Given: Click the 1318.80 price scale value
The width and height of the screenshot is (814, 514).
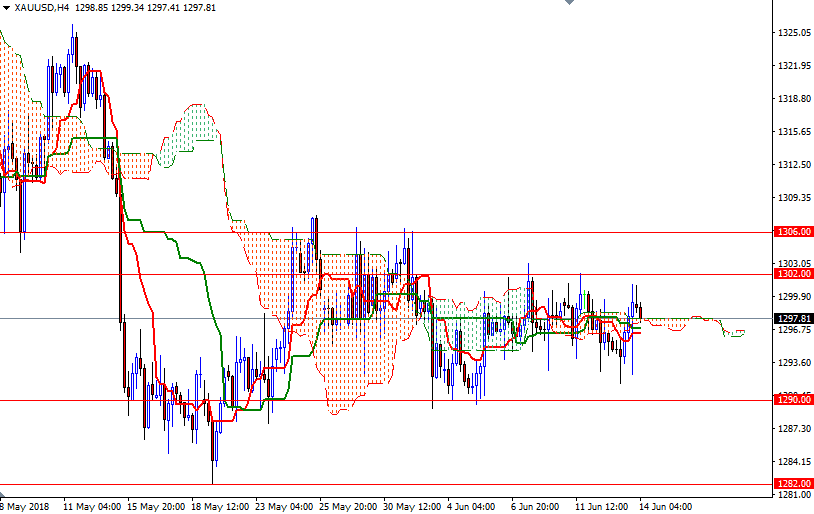Looking at the screenshot, I should [x=794, y=99].
